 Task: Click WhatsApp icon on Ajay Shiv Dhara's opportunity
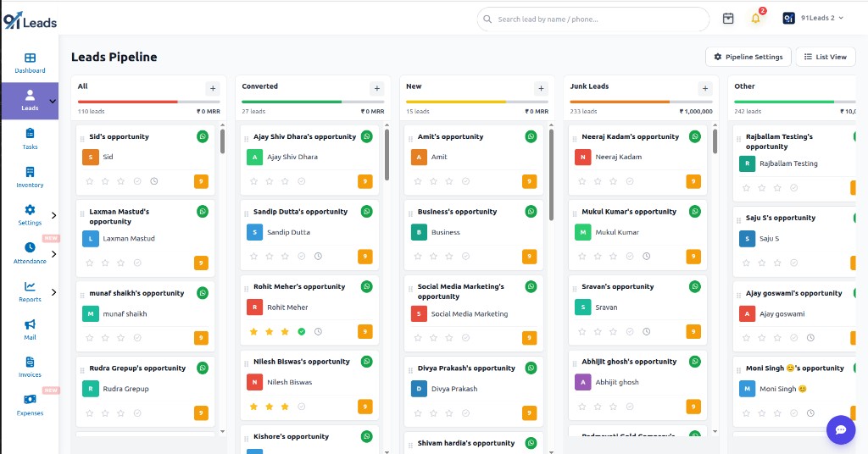[366, 136]
